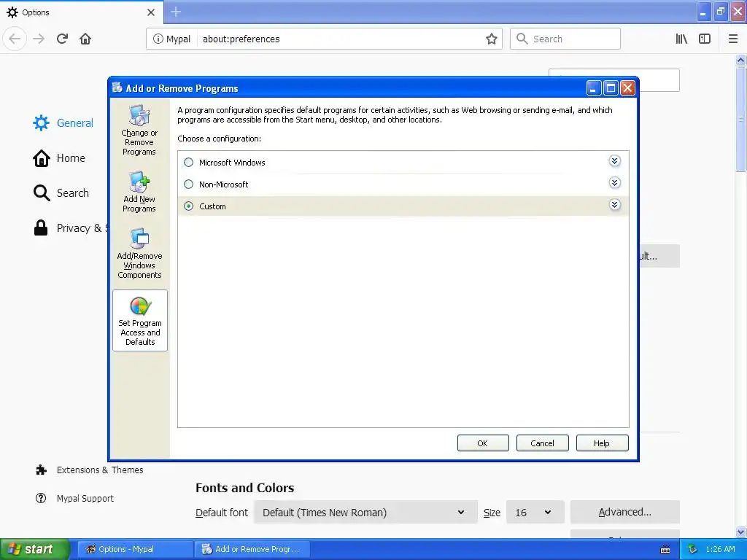Screen dimensions: 747x560
Task: Click the browser Search box
Action: click(x=565, y=39)
